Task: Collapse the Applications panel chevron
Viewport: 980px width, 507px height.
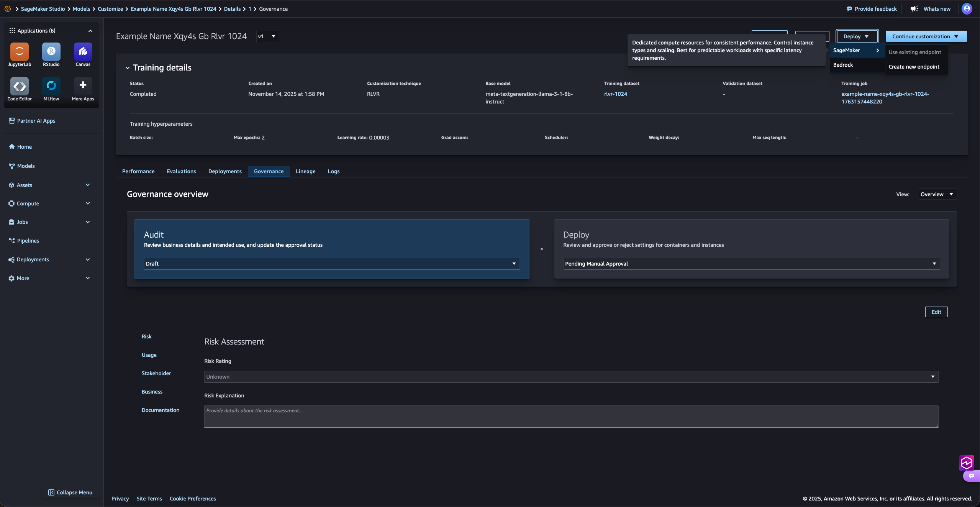Action: point(90,31)
